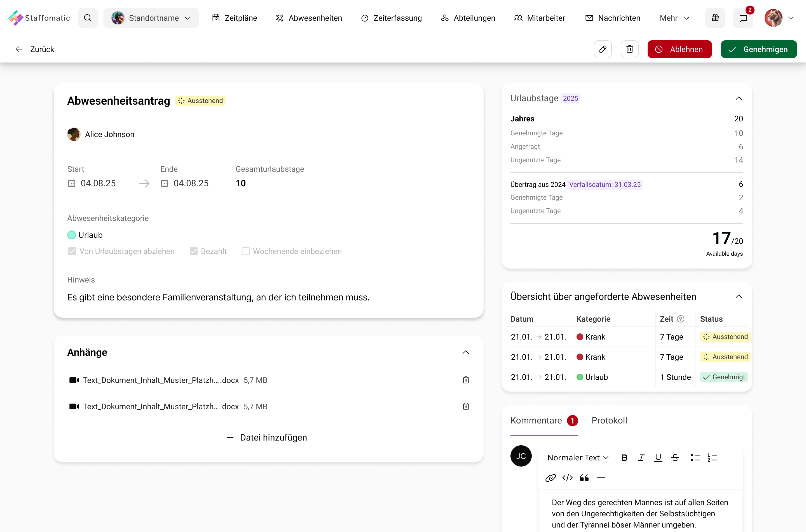Apply bold formatting in the comment editor
The height and width of the screenshot is (532, 806).
pos(624,457)
